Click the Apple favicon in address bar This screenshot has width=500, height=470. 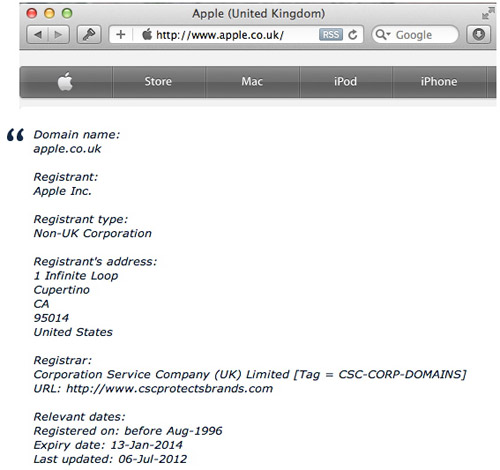pos(147,34)
